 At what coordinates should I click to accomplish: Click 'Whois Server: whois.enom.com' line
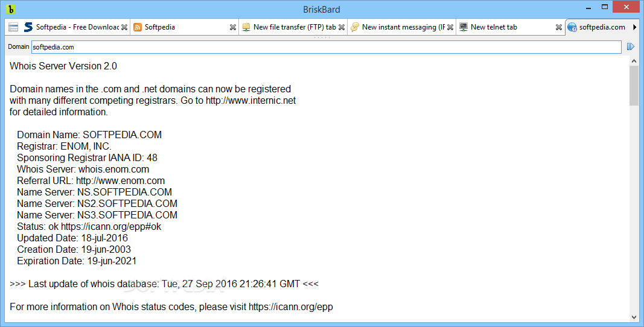pos(83,170)
